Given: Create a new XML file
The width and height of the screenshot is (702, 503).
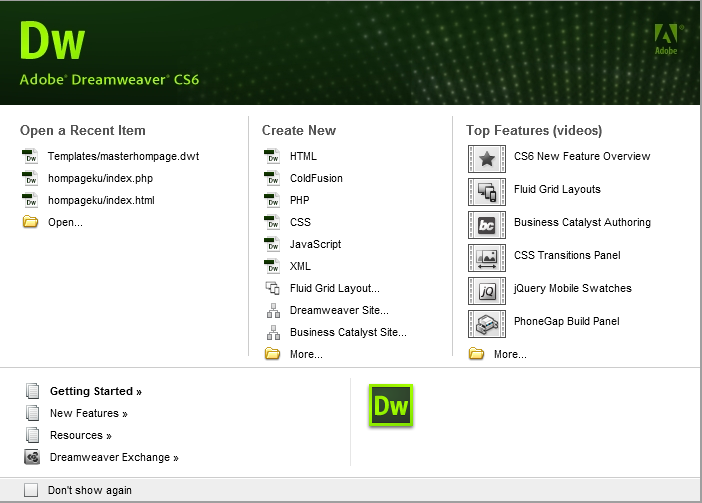Looking at the screenshot, I should [300, 266].
